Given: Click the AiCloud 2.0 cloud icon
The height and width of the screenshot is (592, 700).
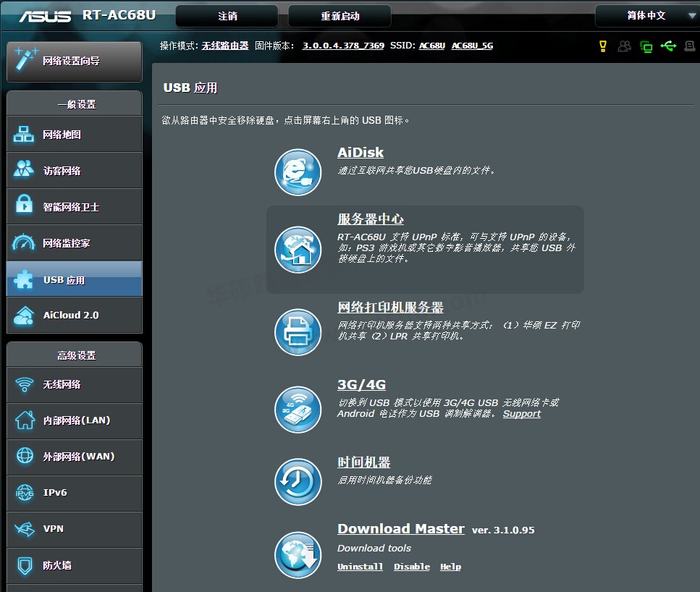Looking at the screenshot, I should [x=24, y=315].
